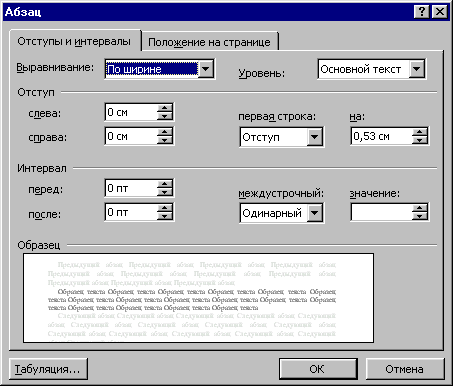Increase the справа indent value
The height and width of the screenshot is (386, 453).
[x=165, y=132]
